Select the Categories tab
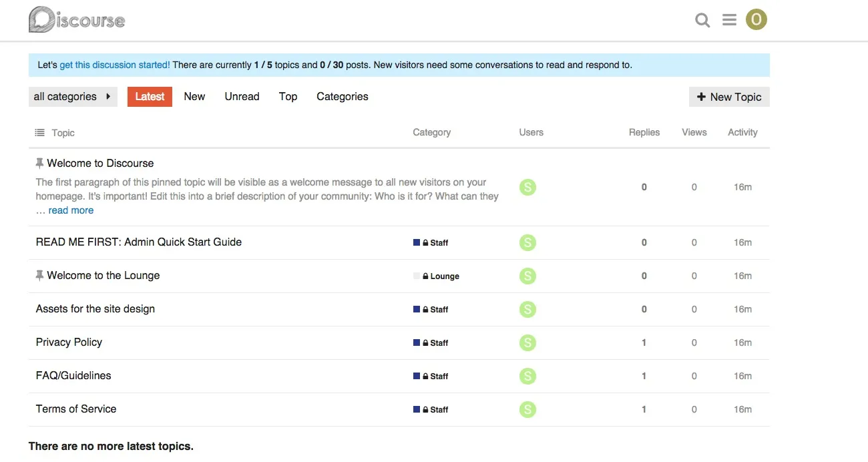The width and height of the screenshot is (868, 462). 342,97
